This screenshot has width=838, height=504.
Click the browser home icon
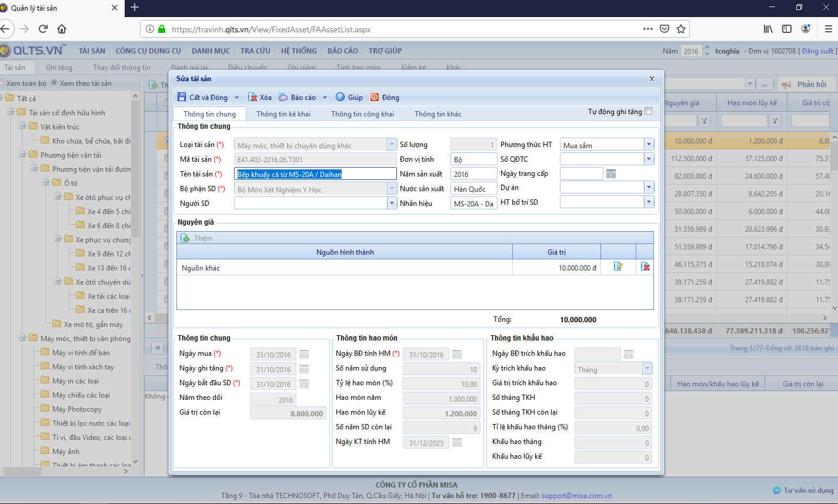(x=62, y=29)
